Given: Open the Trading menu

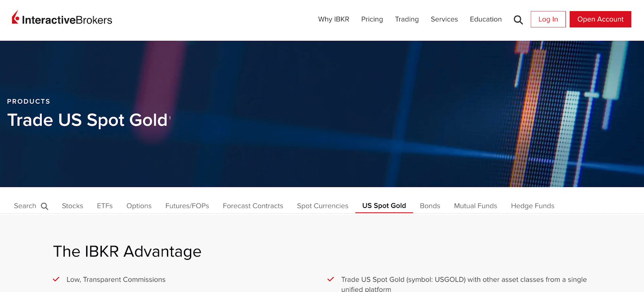Looking at the screenshot, I should [x=407, y=19].
